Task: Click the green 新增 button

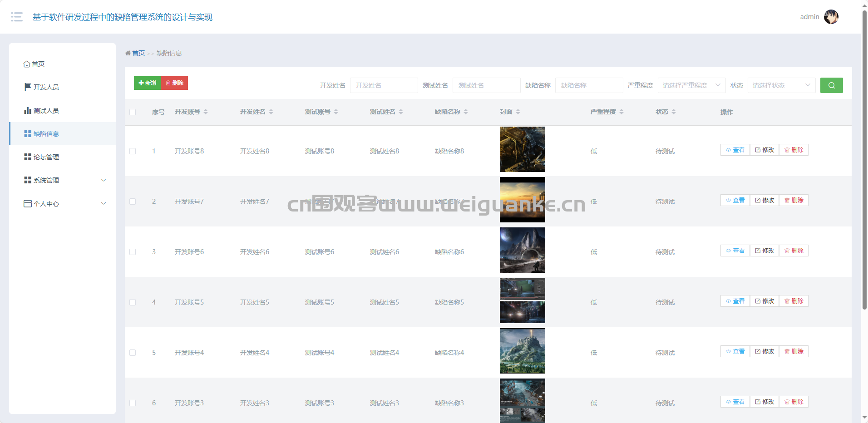Action: point(147,83)
